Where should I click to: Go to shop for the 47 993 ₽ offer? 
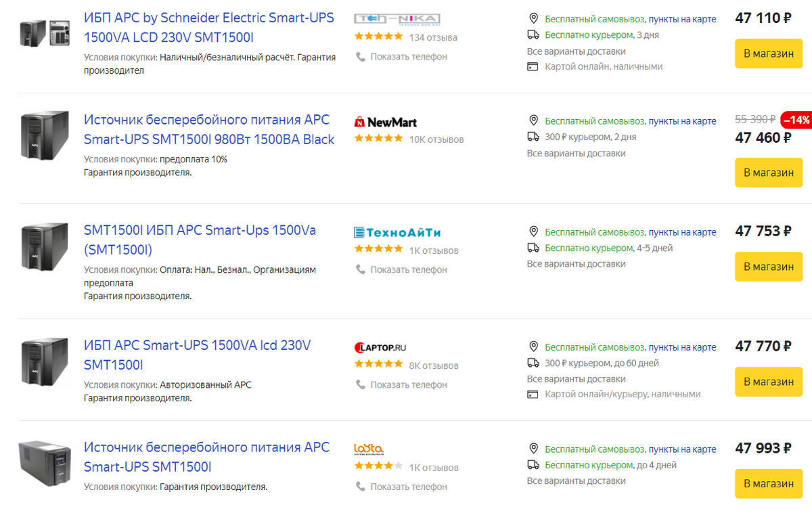click(769, 484)
